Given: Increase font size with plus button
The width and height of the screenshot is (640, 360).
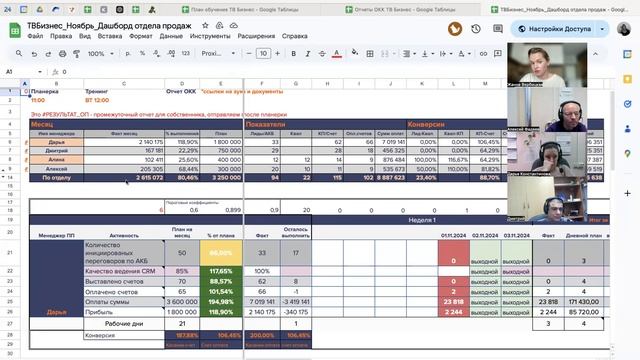Looking at the screenshot, I should 278,53.
